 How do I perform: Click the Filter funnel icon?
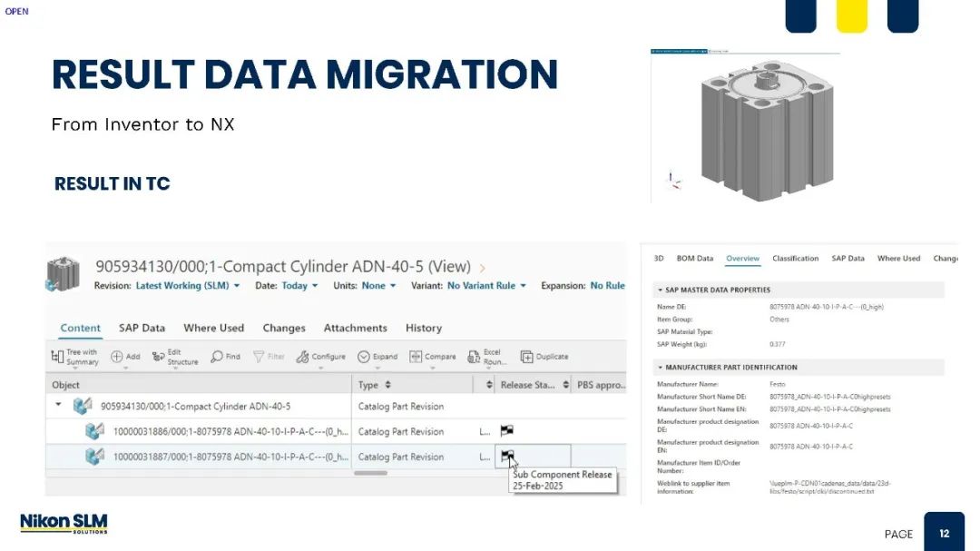click(x=259, y=357)
